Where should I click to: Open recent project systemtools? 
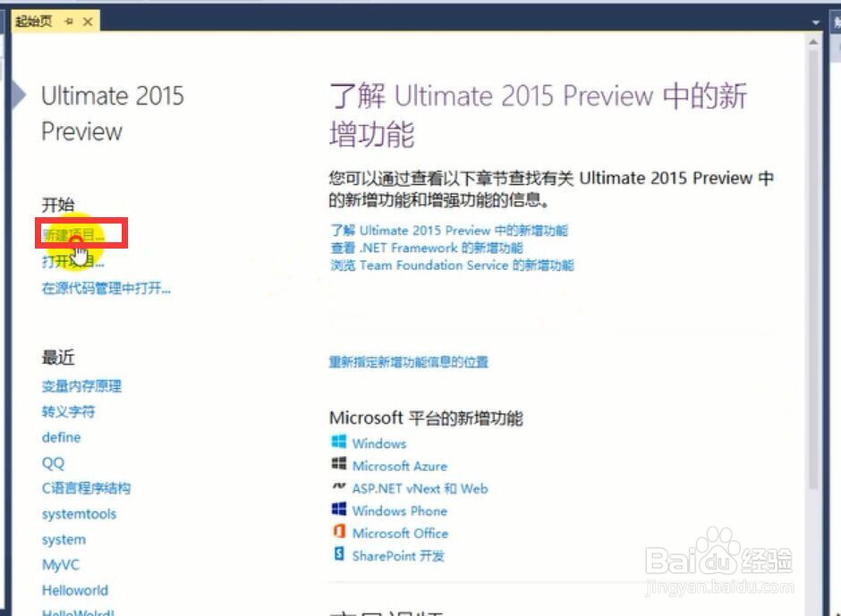(x=79, y=513)
